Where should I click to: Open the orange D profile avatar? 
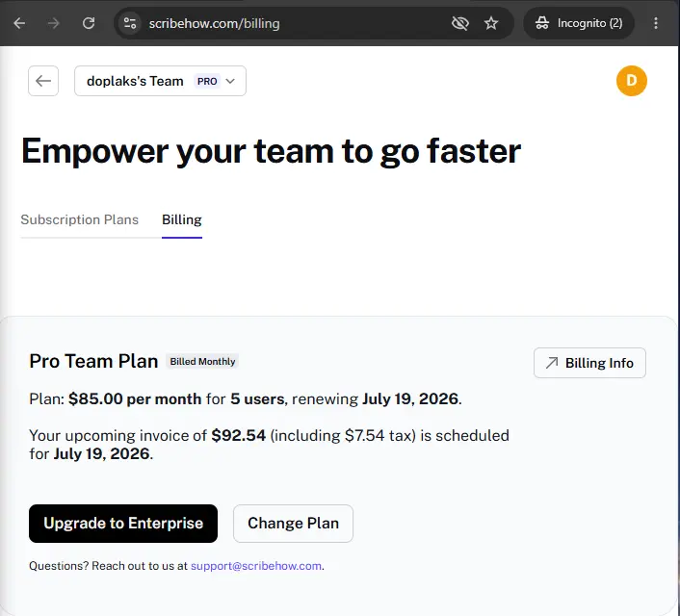(x=632, y=81)
